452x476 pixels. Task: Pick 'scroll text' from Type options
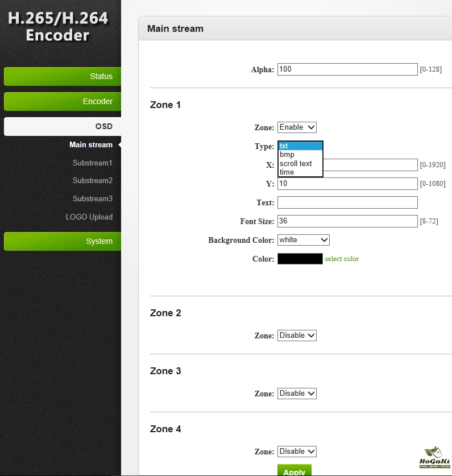(296, 163)
